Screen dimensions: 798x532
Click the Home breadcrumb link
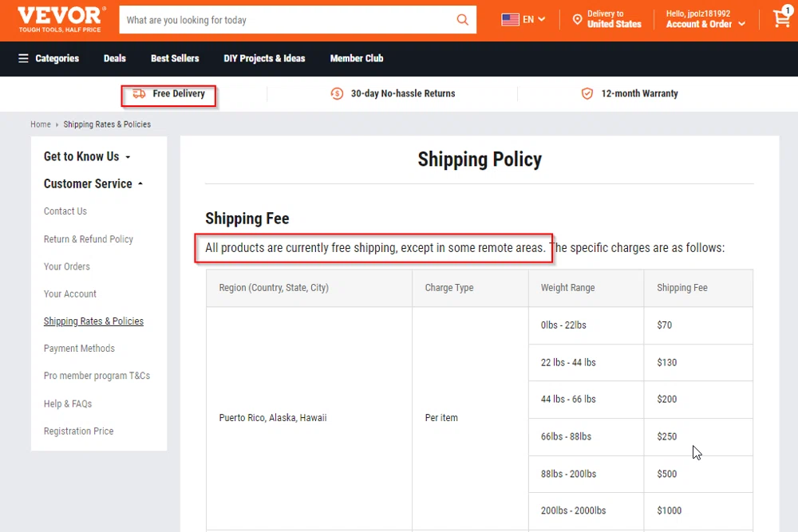(40, 124)
